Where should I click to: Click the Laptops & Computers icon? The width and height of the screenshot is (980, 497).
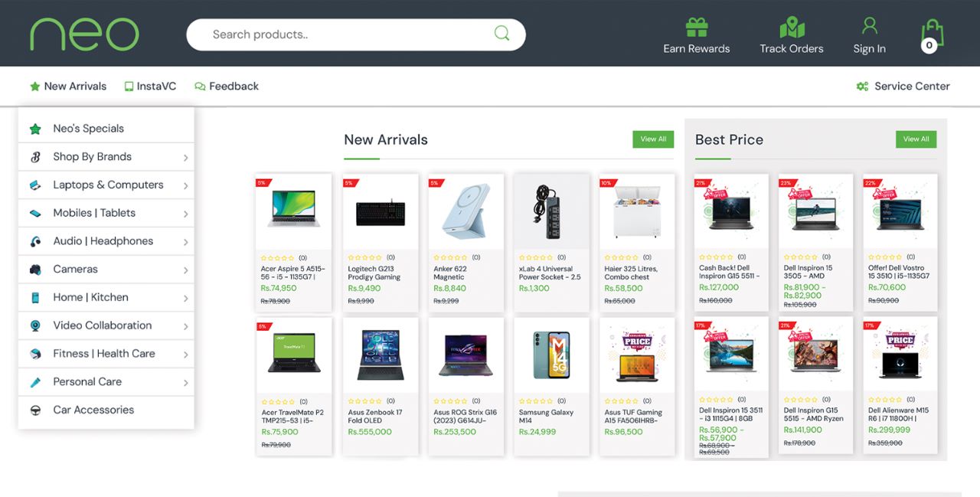click(x=35, y=185)
